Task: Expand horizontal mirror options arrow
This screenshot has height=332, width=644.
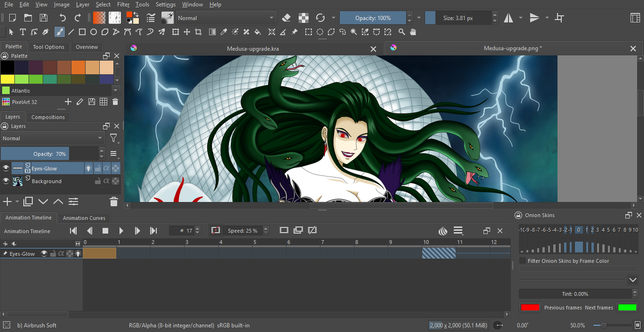Action: [x=521, y=18]
